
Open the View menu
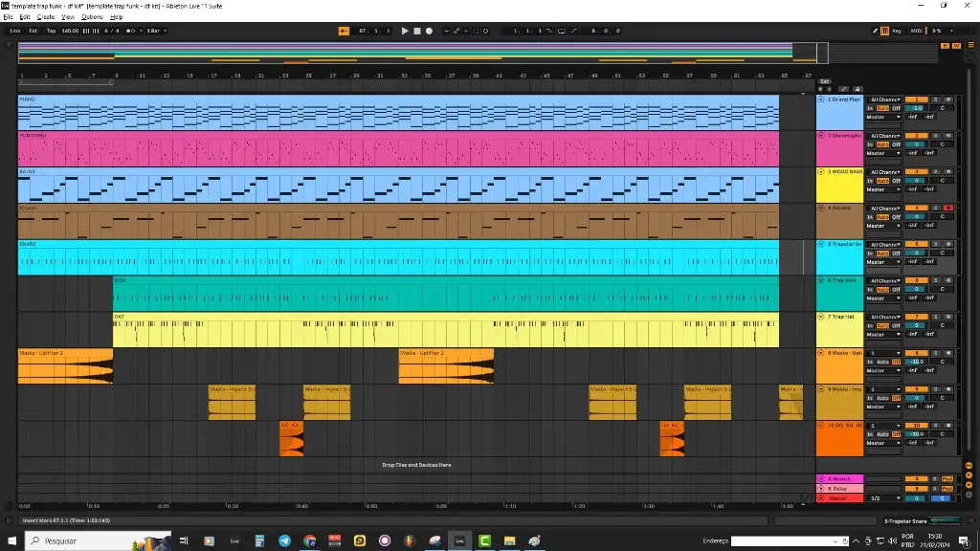coord(68,17)
